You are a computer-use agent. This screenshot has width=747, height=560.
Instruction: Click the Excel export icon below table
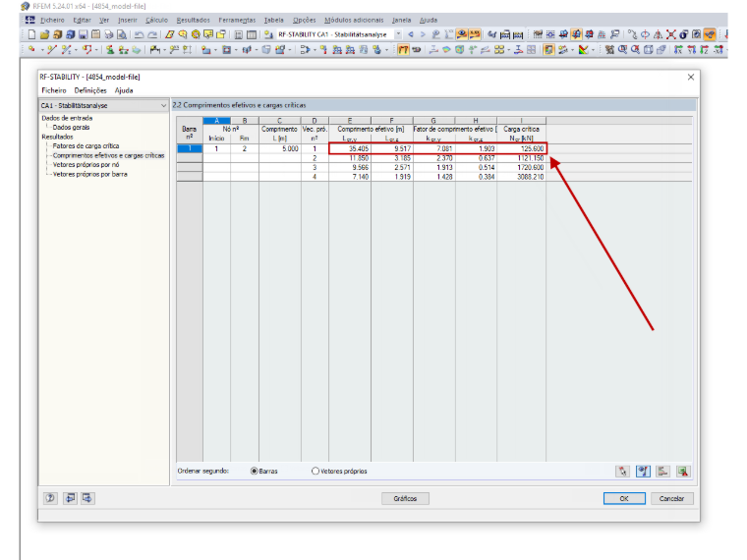click(x=684, y=471)
